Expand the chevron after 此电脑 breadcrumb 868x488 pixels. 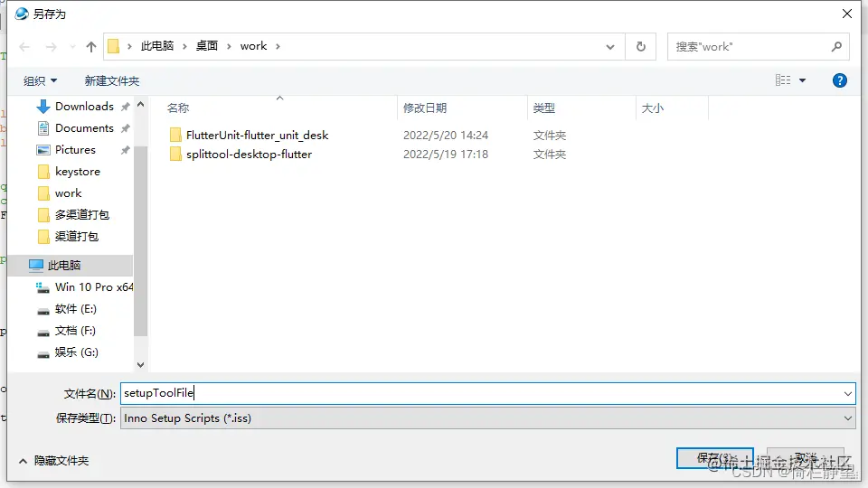(184, 46)
